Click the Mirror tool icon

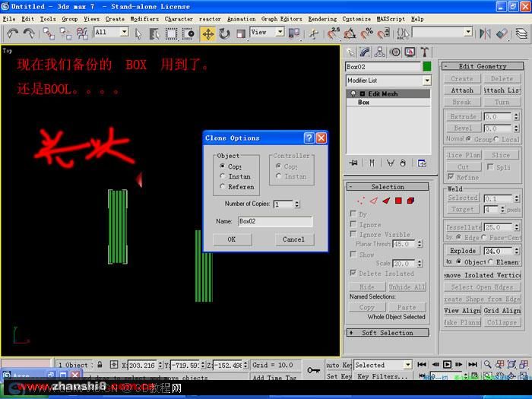pyautogui.click(x=485, y=33)
